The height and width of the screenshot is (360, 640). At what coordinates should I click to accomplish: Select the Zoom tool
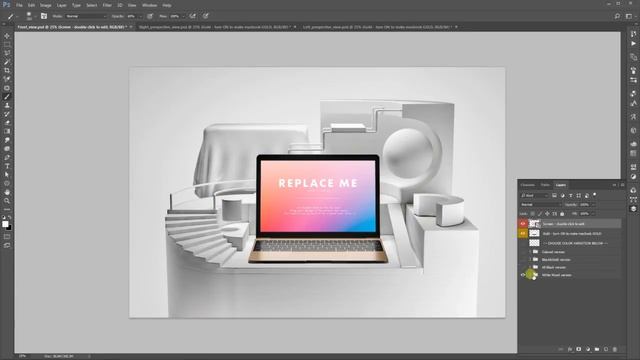pyautogui.click(x=7, y=200)
